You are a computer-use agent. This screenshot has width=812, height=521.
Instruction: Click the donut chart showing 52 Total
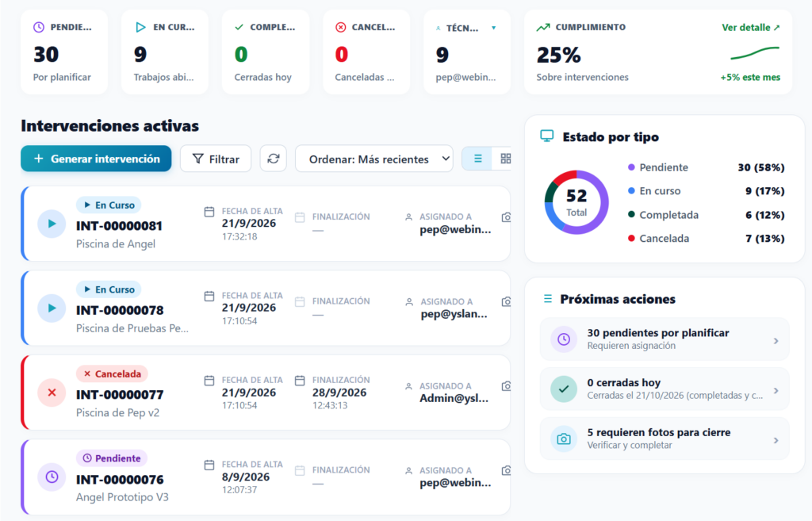click(576, 202)
